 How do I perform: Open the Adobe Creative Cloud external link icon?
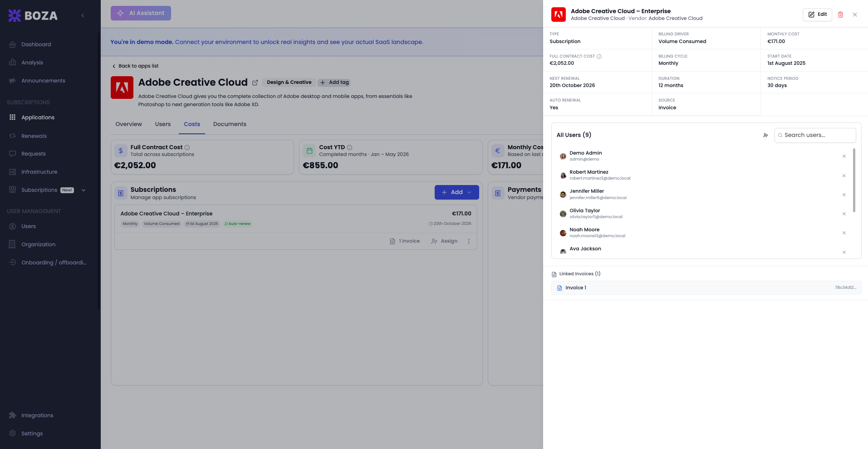[x=255, y=83]
